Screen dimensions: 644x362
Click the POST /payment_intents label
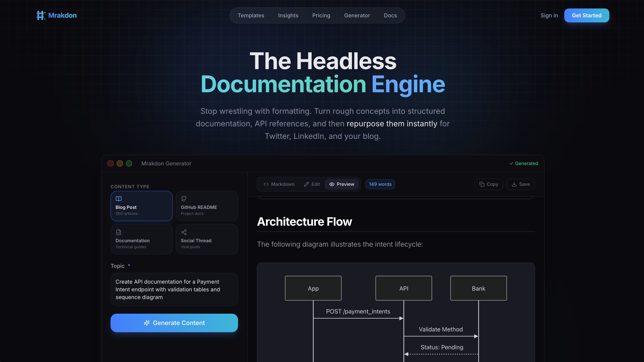(358, 311)
